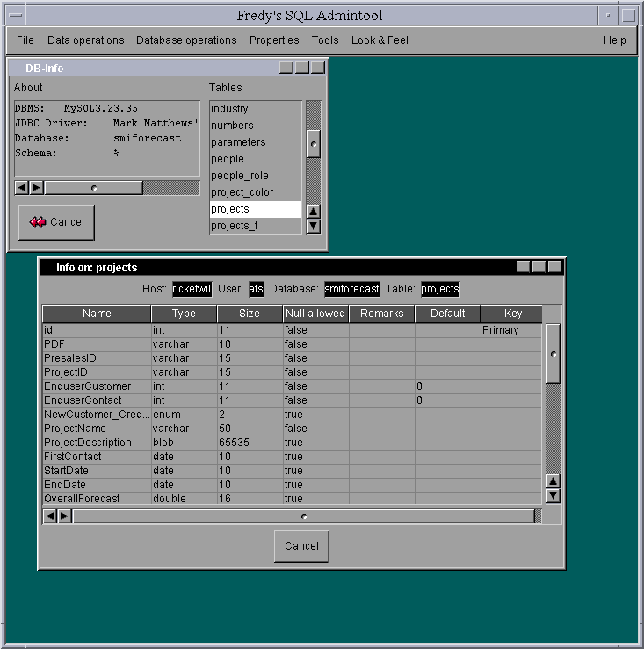Select the numbers table in Tables list
Screen dimensions: 644x649
tap(256, 126)
